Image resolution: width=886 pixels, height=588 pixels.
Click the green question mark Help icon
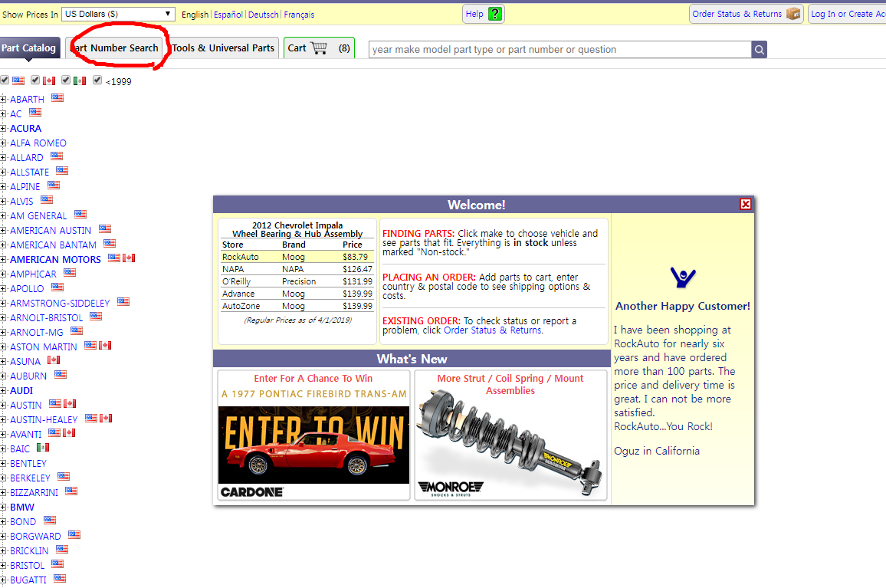(x=495, y=14)
